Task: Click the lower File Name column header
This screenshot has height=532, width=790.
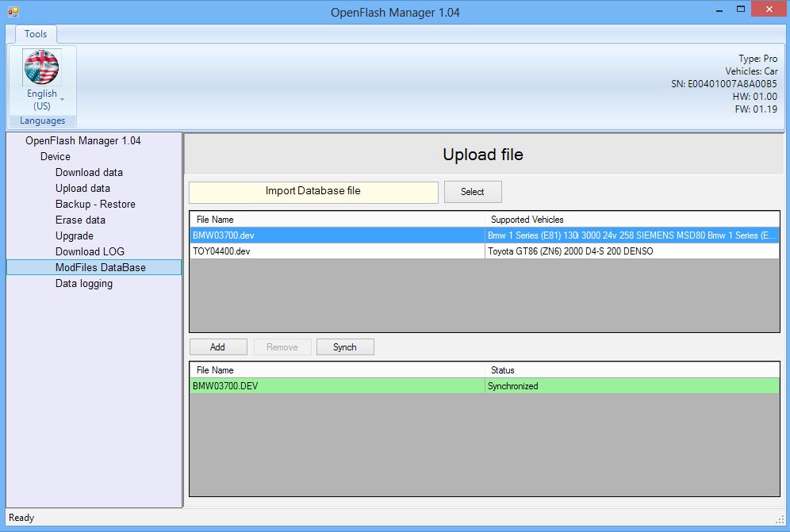Action: coord(337,370)
